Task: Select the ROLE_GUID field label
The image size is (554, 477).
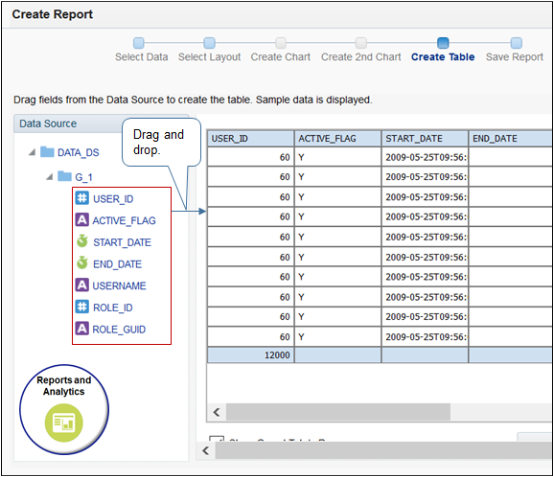Action: [119, 329]
